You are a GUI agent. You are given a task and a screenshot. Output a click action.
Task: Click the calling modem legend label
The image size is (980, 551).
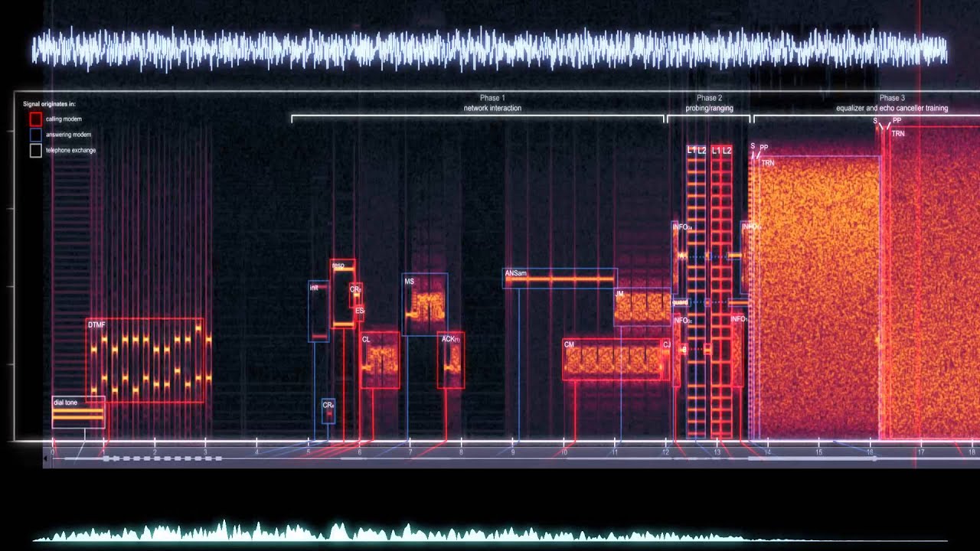[64, 119]
